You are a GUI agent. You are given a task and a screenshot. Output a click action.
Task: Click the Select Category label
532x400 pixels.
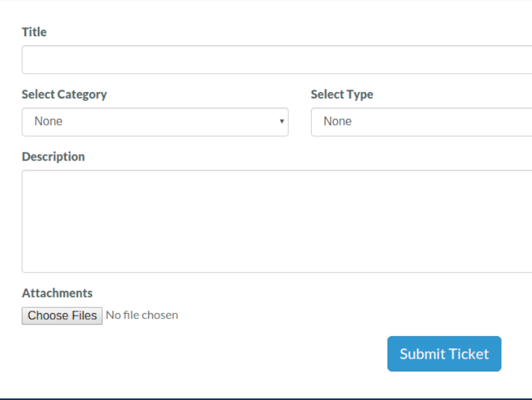[65, 95]
